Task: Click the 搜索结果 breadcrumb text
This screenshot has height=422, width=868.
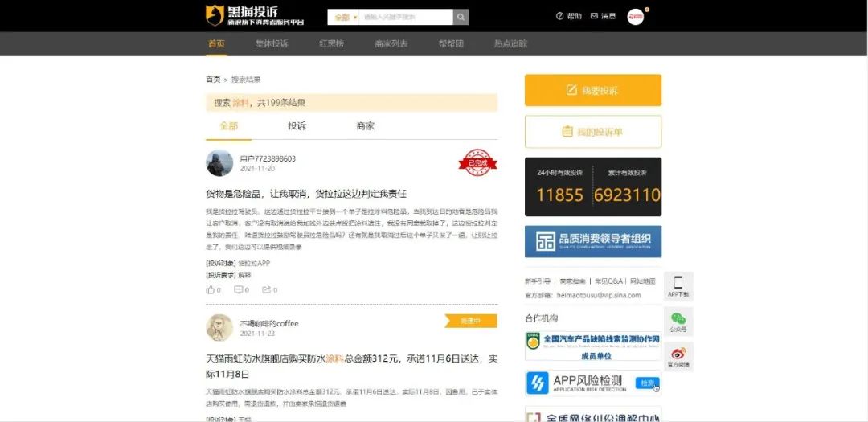Action: [246, 80]
